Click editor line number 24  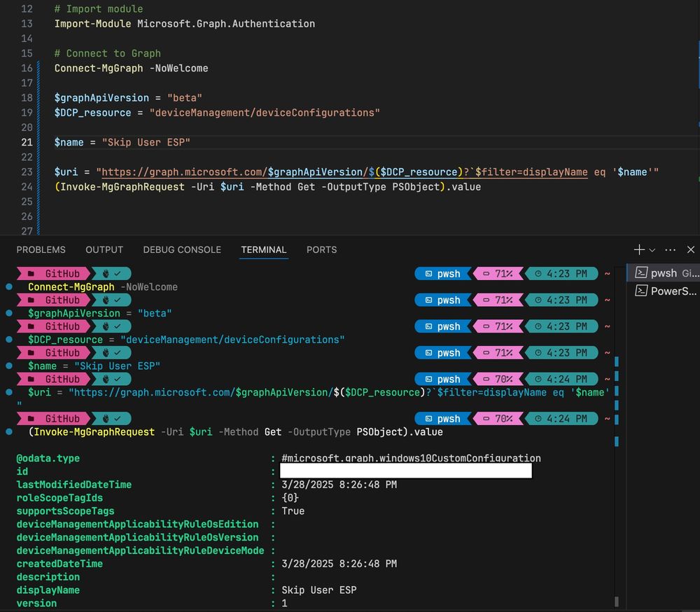(x=27, y=187)
